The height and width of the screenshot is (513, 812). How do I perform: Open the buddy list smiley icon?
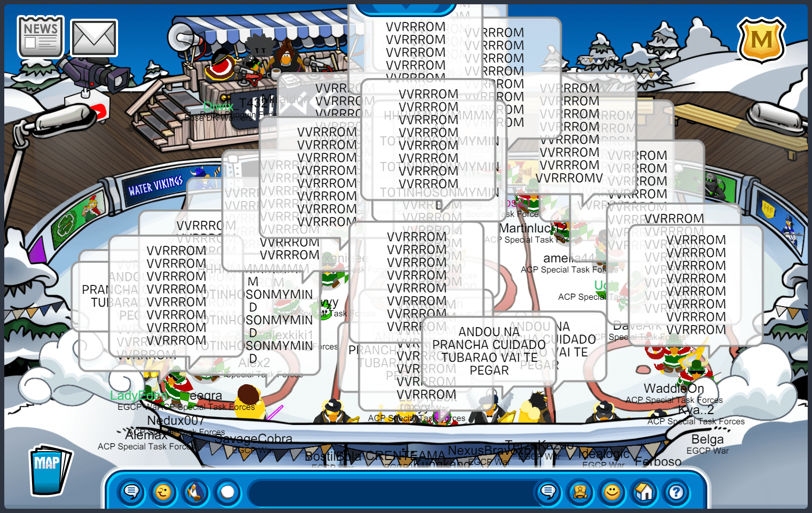tap(612, 492)
